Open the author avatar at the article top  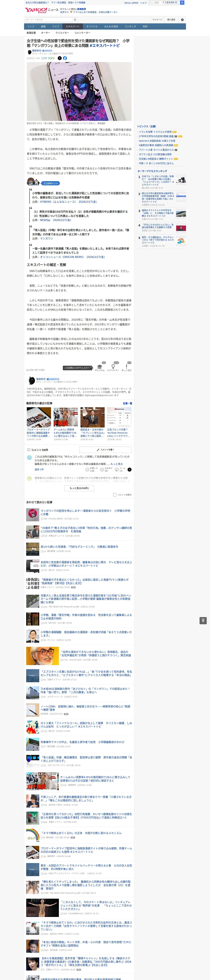(29, 52)
